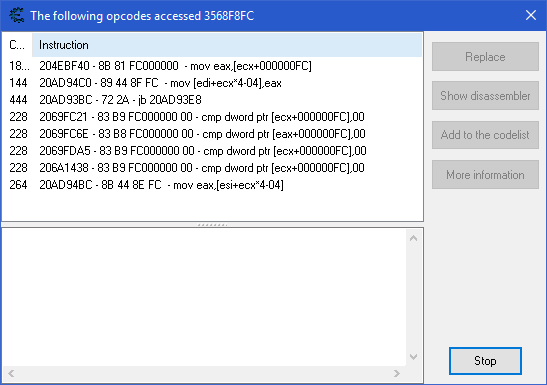Select the 20AD94C0 mov [edi+ecx*4-04],eax row

212,83
